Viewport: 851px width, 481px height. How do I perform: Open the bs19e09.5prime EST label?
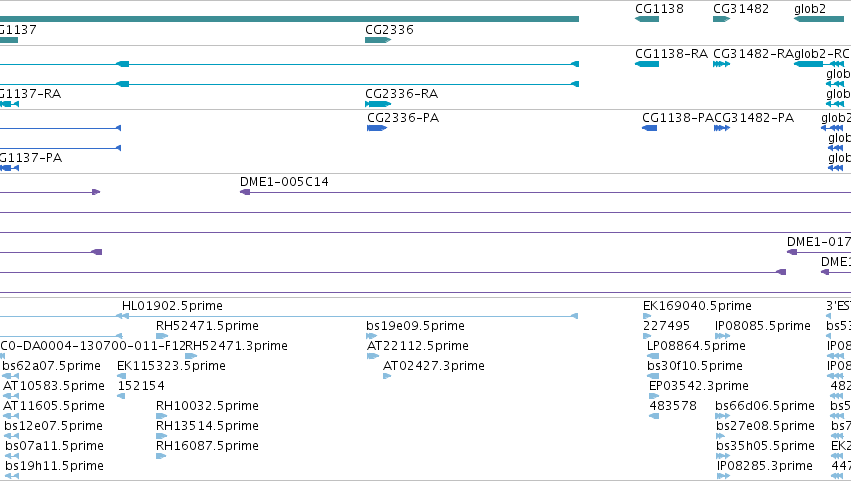[x=415, y=326]
